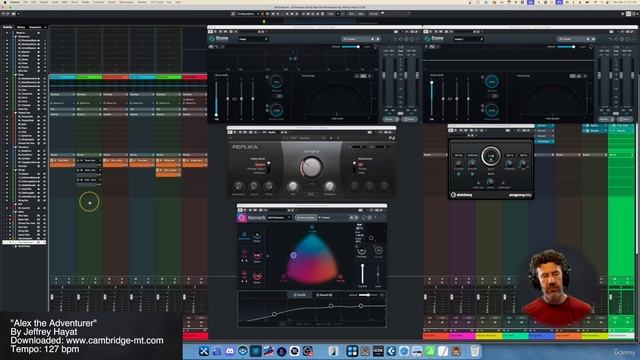The height and width of the screenshot is (360, 640).
Task: Click the band link icon between Ozone width sliders
Action: click(234, 99)
